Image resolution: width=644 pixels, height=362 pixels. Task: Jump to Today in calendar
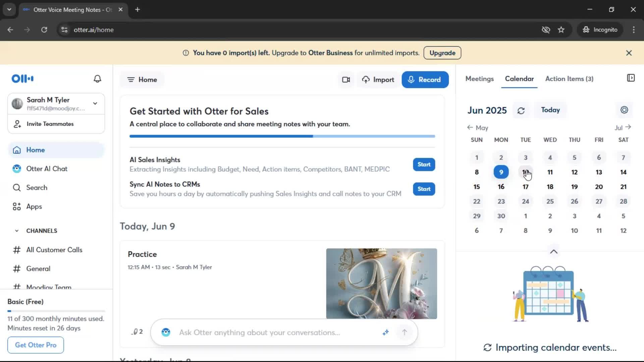[x=550, y=110]
